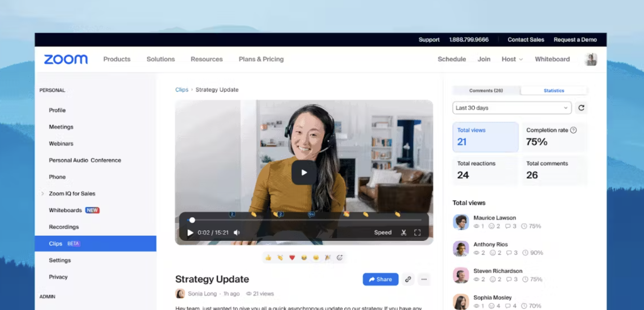Viewport: 644px width, 310px height.
Task: Click Sophia Mosley's name
Action: (x=493, y=297)
